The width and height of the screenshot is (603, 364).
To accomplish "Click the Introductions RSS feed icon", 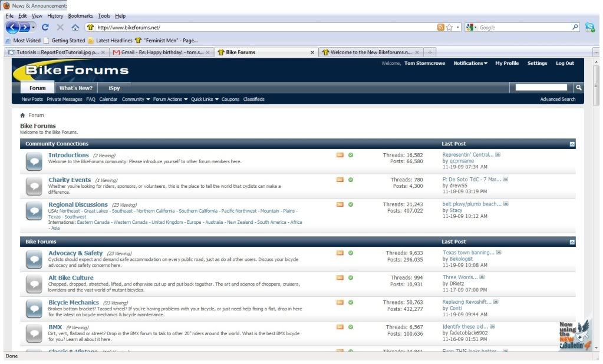I will (x=340, y=155).
